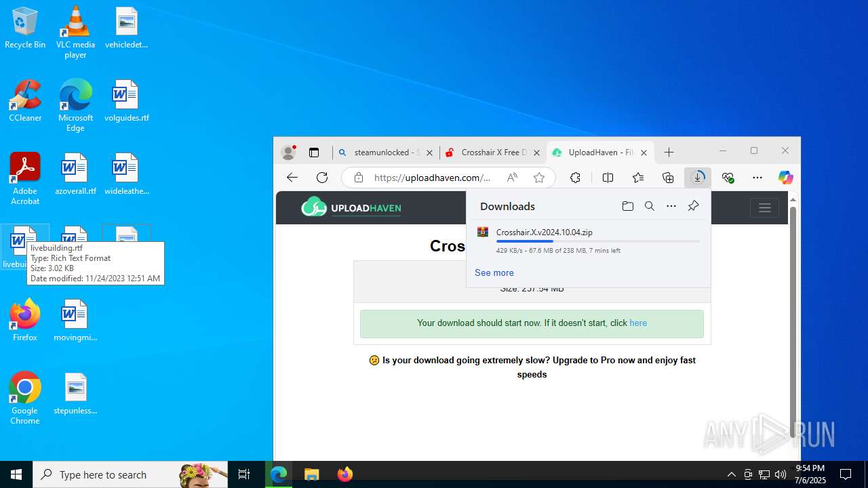
Task: Open the Recycle Bin desktop icon
Action: click(x=25, y=28)
